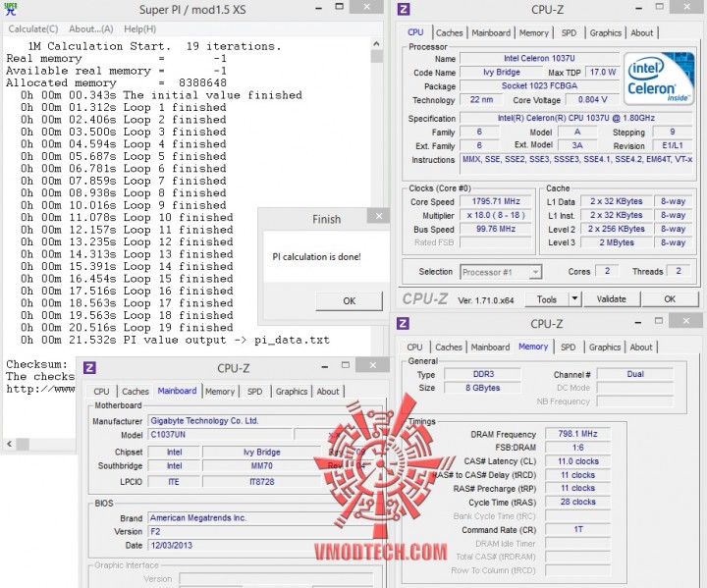Click the DRAM Frequency 798.1 MHz value
Viewport: 707px width, 588px height.
click(577, 434)
